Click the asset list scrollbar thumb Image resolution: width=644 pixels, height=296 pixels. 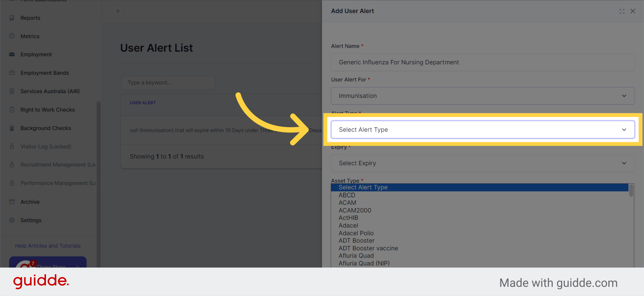[631, 190]
